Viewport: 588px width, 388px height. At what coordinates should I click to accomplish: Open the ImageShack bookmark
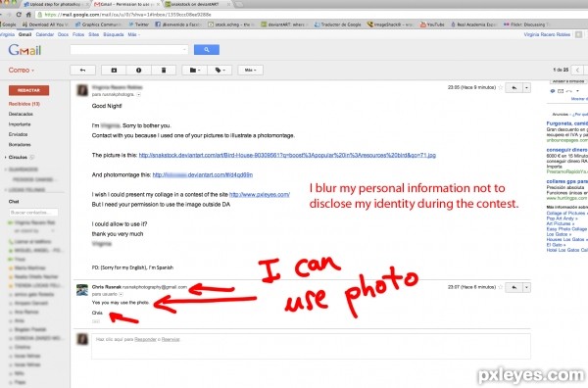click(391, 24)
